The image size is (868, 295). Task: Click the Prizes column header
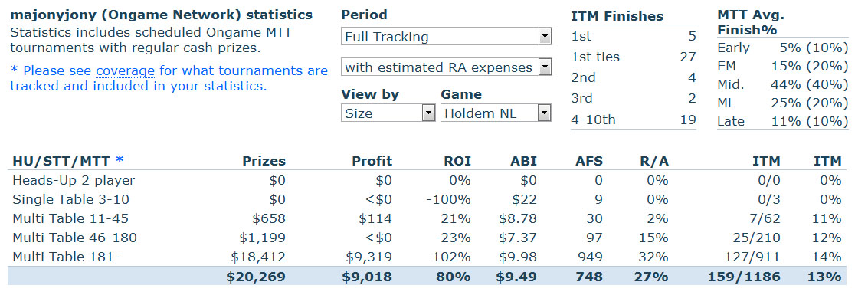point(264,161)
